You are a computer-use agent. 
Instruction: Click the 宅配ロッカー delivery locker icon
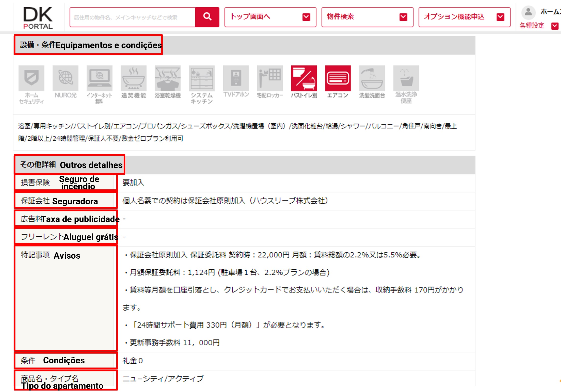(x=270, y=78)
